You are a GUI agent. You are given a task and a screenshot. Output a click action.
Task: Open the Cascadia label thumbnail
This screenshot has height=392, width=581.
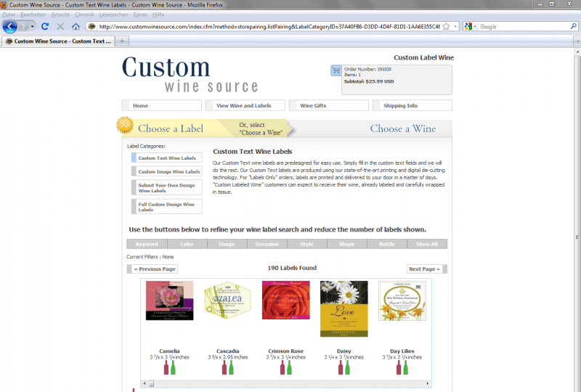point(227,300)
